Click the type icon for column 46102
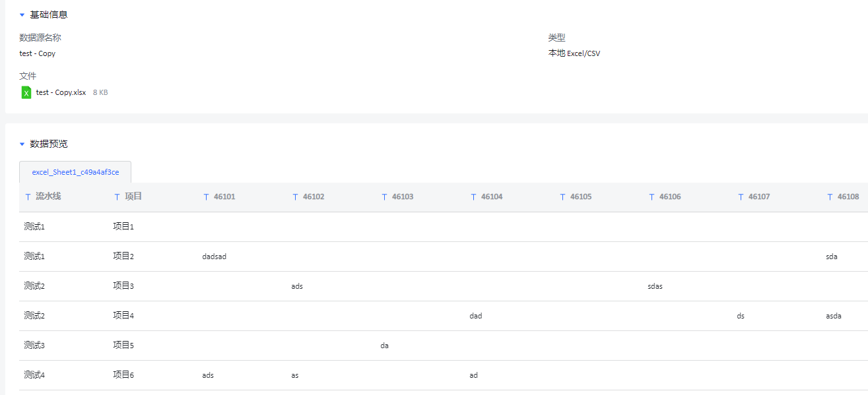This screenshot has height=395, width=868. coord(295,197)
